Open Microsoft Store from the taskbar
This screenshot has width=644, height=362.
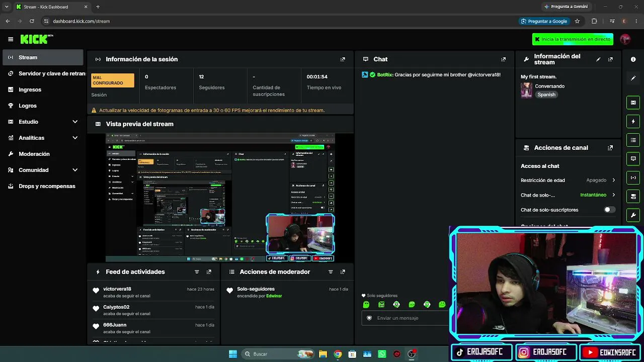[353, 354]
